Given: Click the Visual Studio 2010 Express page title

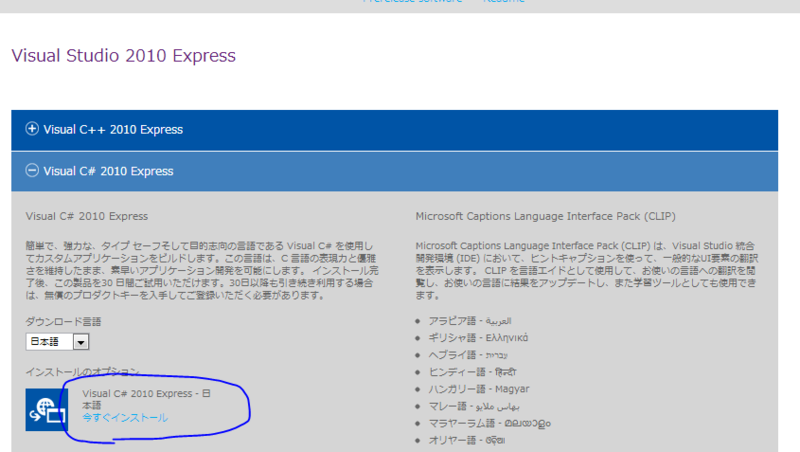Looking at the screenshot, I should (x=123, y=56).
